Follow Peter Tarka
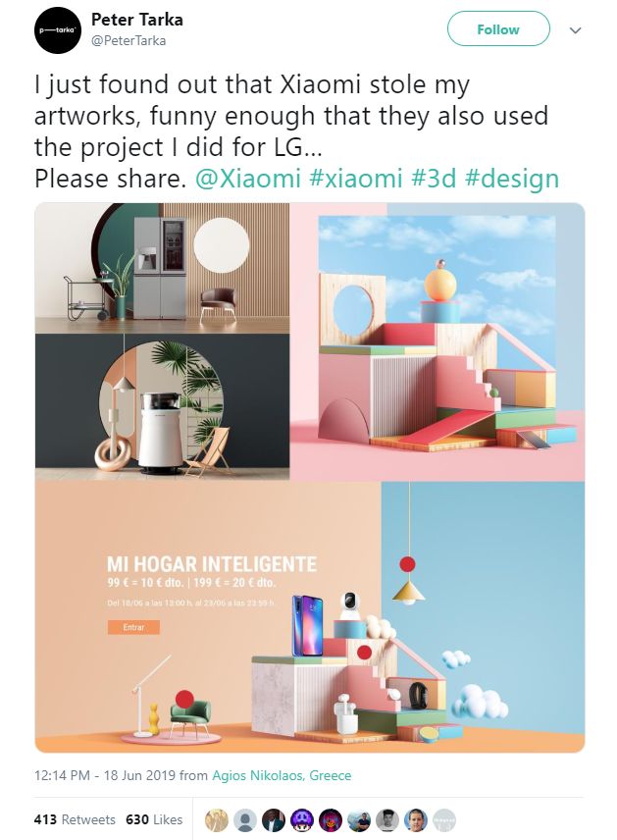The width and height of the screenshot is (617, 840). pyautogui.click(x=498, y=29)
